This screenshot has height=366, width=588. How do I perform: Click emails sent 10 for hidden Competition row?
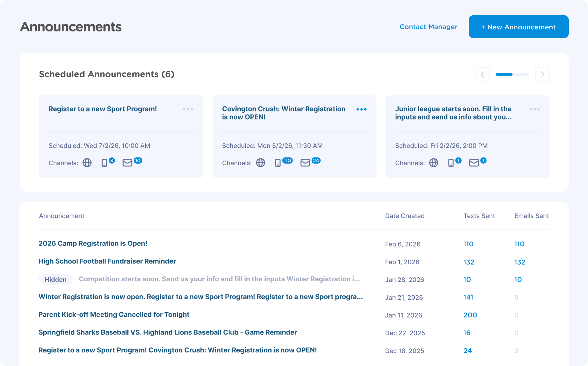pyautogui.click(x=518, y=279)
